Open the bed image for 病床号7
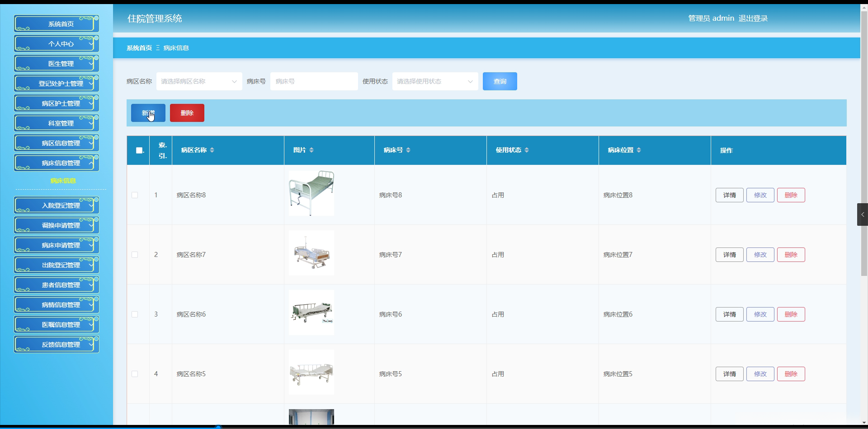 click(x=311, y=253)
